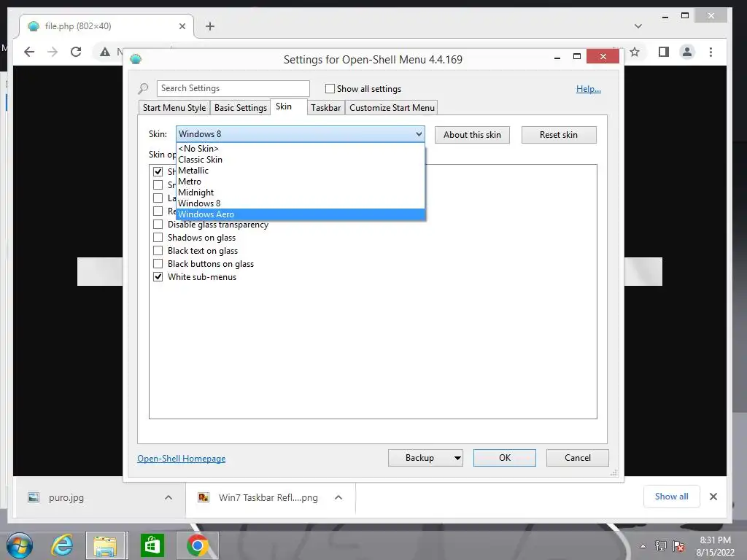Screen dimensions: 747x560
Task: Open Chrome profile avatar menu
Action: 687,52
